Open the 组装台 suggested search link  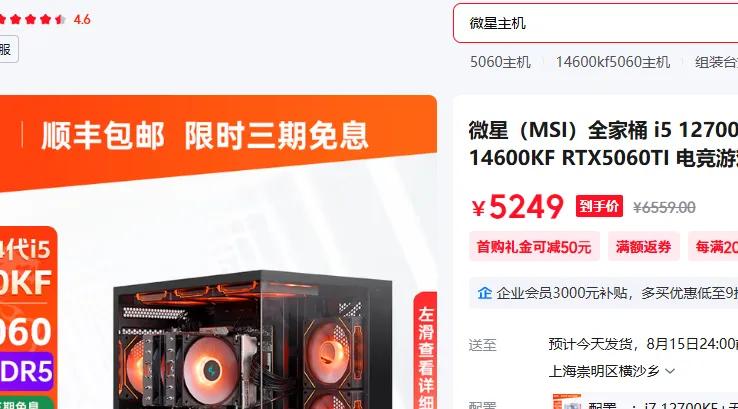716,62
